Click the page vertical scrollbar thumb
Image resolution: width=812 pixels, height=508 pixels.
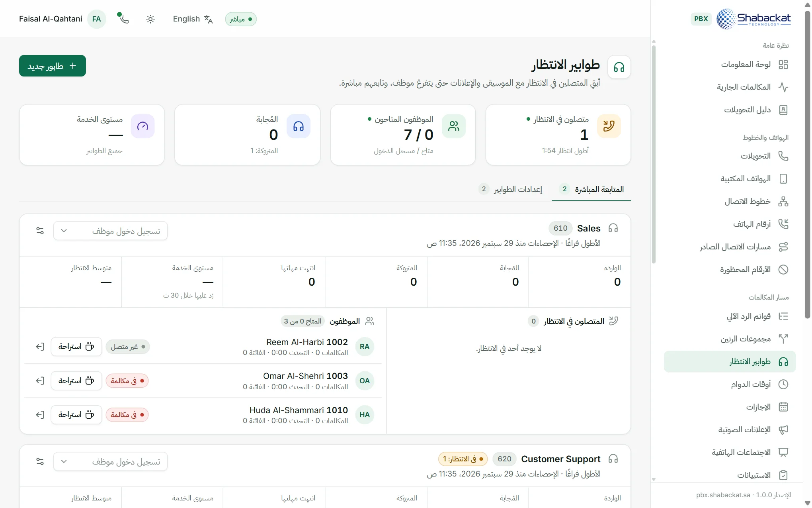(x=807, y=165)
